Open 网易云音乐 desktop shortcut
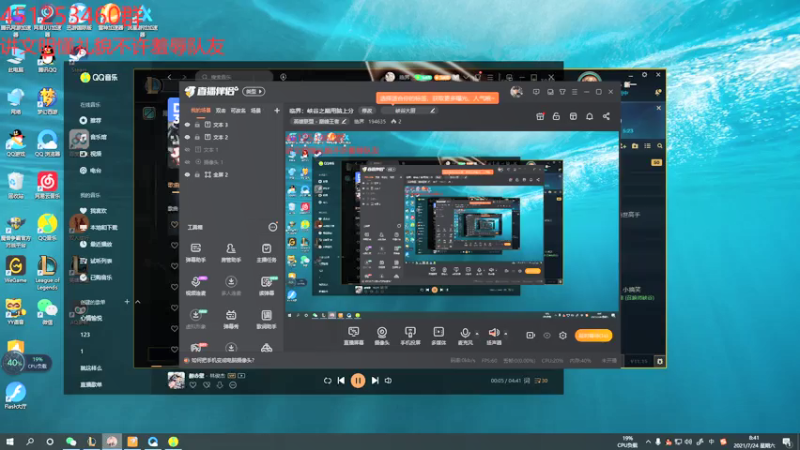Screen dimensions: 800x450 tap(47, 185)
